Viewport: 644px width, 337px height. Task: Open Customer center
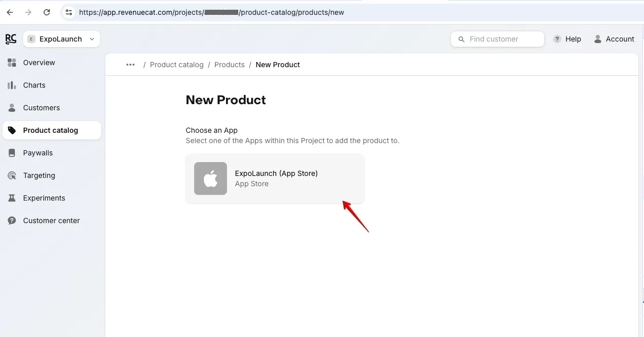pos(52,221)
